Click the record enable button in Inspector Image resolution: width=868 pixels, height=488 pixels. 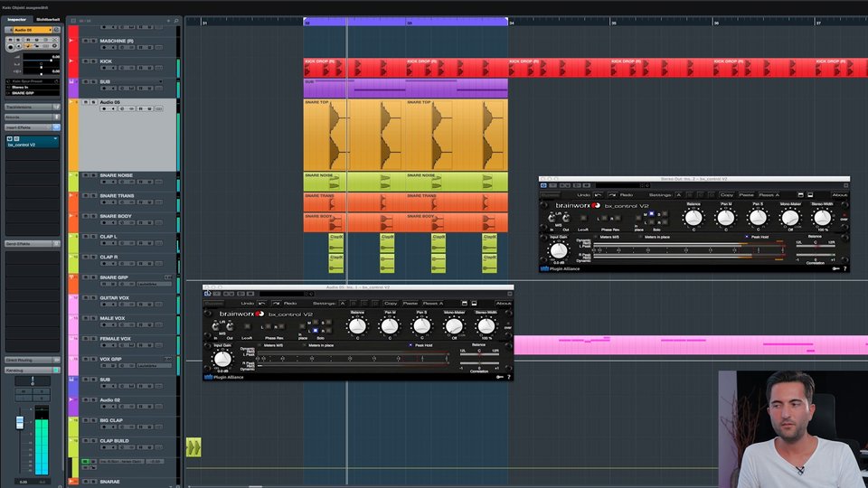pos(10,47)
